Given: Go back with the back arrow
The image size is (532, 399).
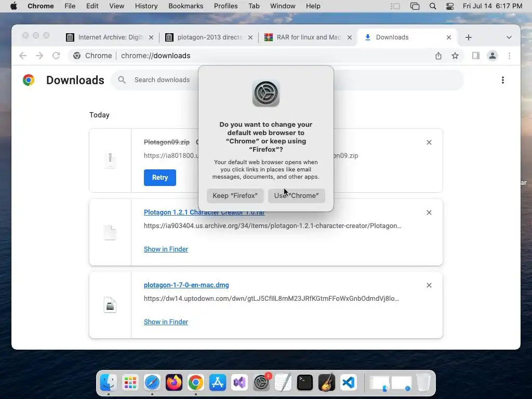Looking at the screenshot, I should pos(23,56).
